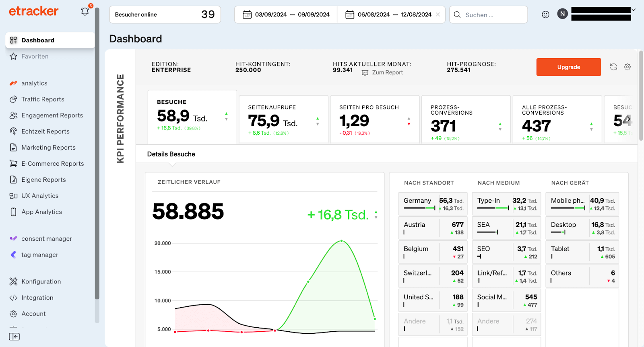Select the Seitenaufrufe KPI tile
This screenshot has width=644, height=347.
coord(283,119)
